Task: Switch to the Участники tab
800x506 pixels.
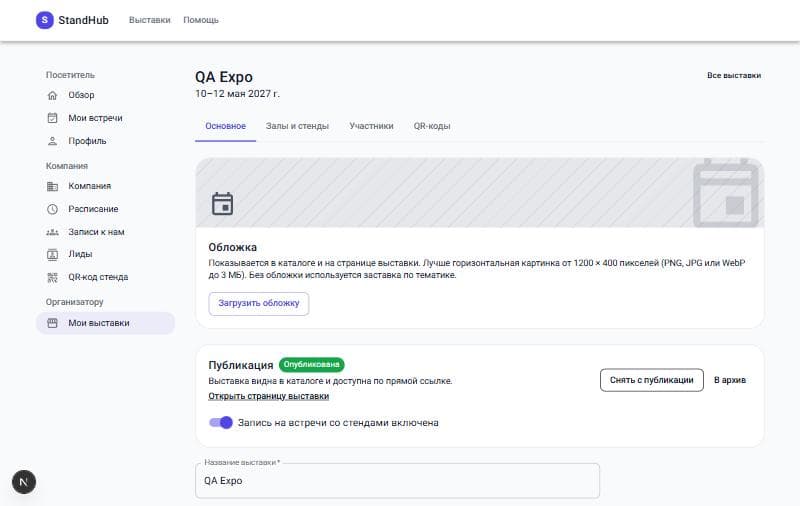Action: 371,126
